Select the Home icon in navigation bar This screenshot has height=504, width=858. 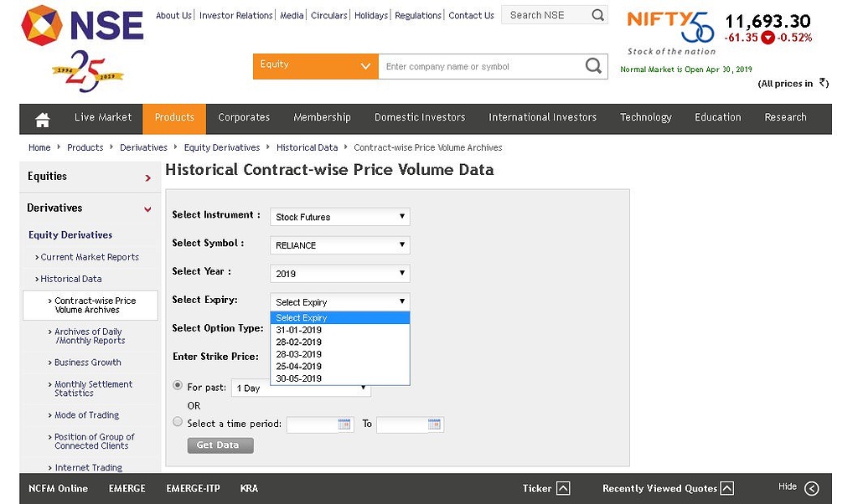click(x=41, y=118)
